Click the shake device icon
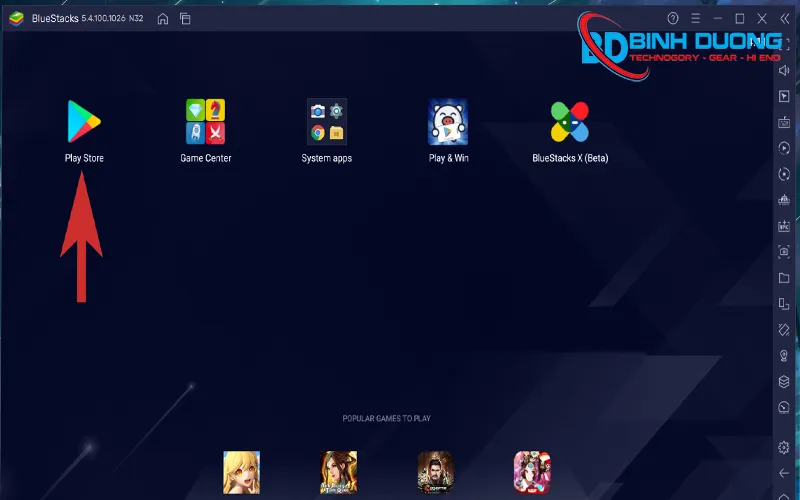Screen dimensions: 800x500 784,330
